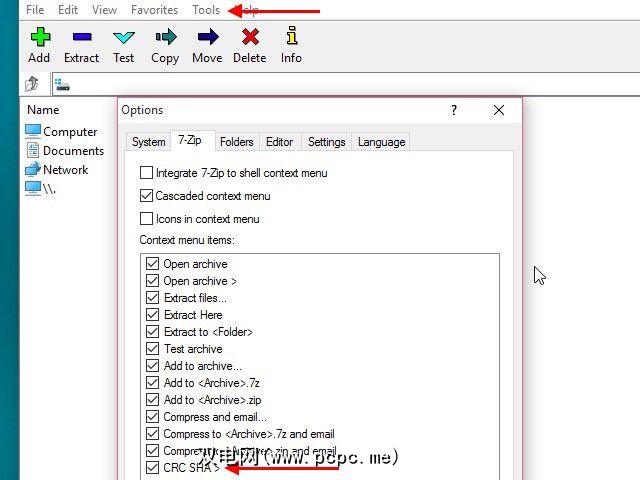Image resolution: width=640 pixels, height=480 pixels.
Task: Enable Icons in context menu
Action: tap(146, 218)
